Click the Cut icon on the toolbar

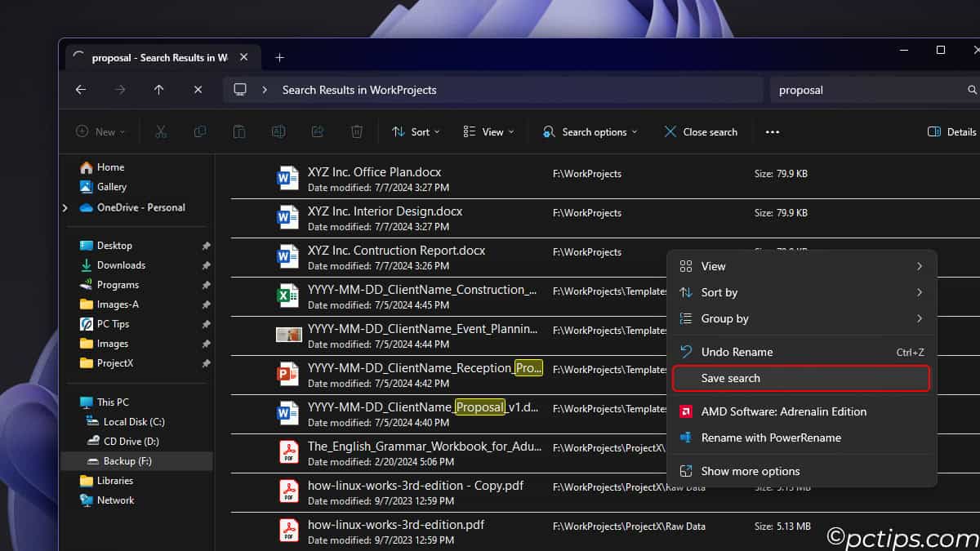coord(161,131)
